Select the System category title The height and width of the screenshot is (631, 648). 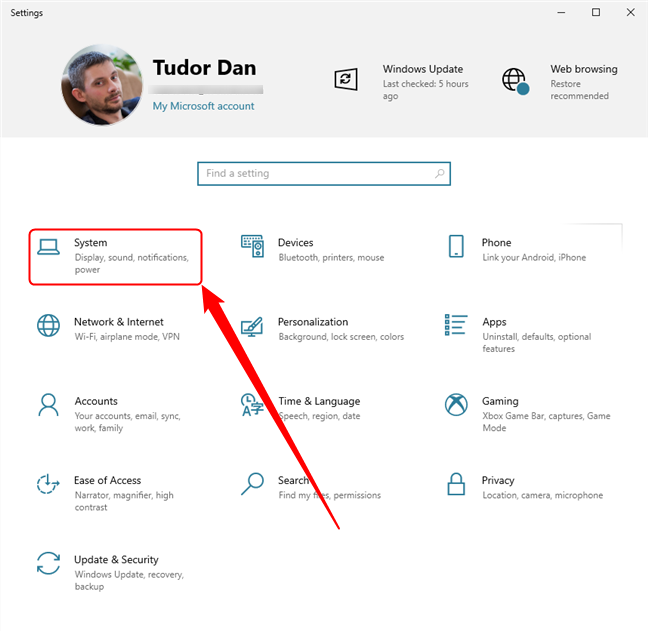(91, 243)
